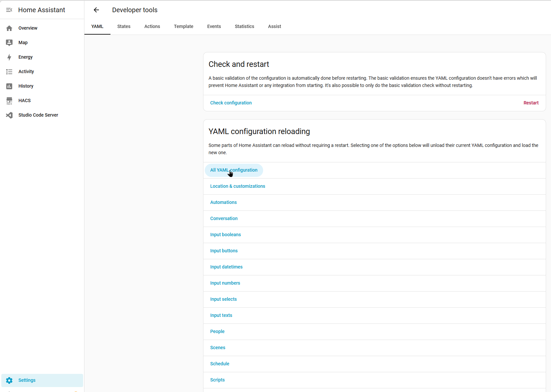Click the Home Assistant title
Image resolution: width=551 pixels, height=392 pixels.
(x=42, y=10)
